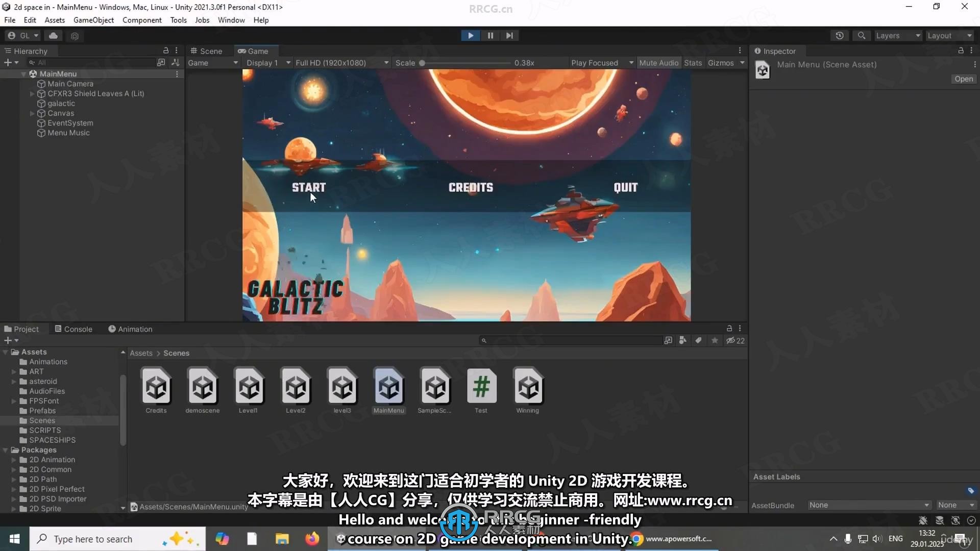The width and height of the screenshot is (980, 551).
Task: Toggle Gizmos in Game view
Action: click(721, 63)
